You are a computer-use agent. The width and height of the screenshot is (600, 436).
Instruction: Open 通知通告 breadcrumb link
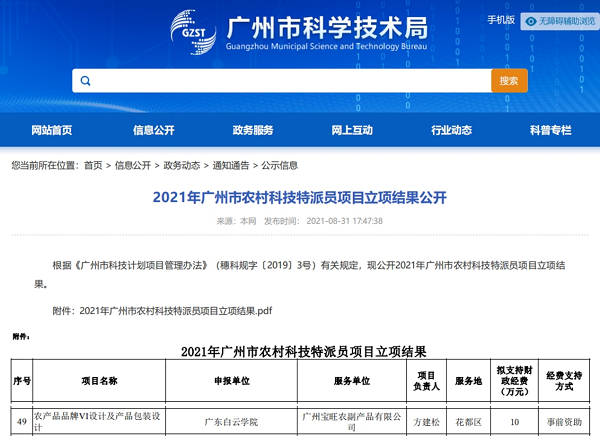click(x=230, y=165)
